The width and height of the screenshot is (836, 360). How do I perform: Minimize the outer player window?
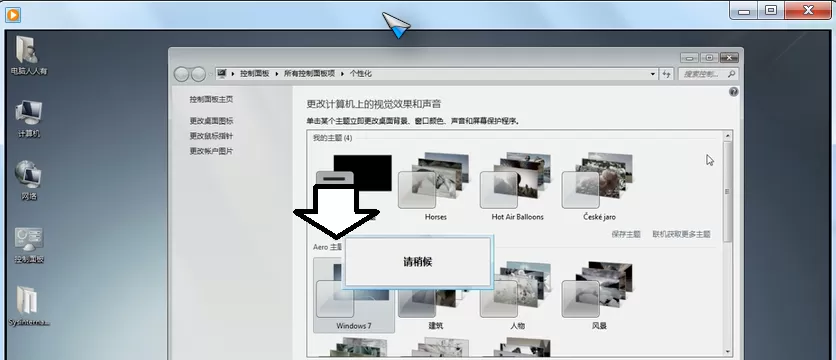[x=744, y=11]
